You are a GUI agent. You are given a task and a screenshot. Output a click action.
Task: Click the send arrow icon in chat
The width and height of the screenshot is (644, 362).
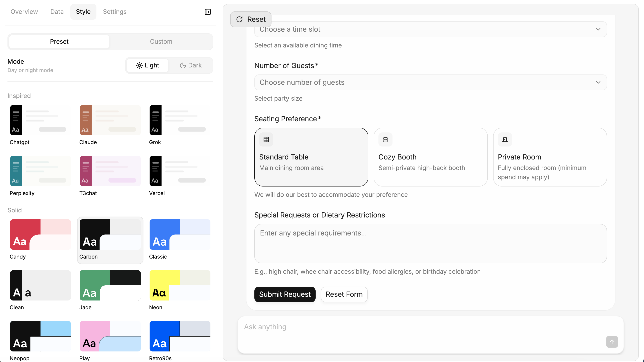[x=612, y=342]
